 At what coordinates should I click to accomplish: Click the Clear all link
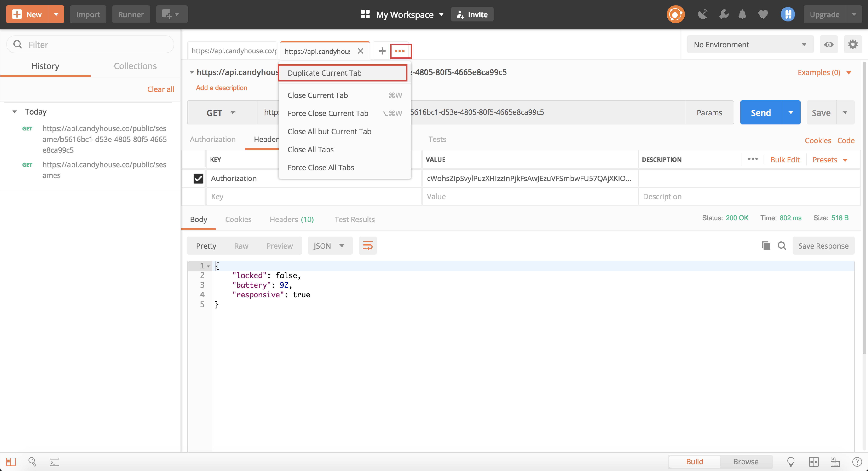[x=161, y=89]
